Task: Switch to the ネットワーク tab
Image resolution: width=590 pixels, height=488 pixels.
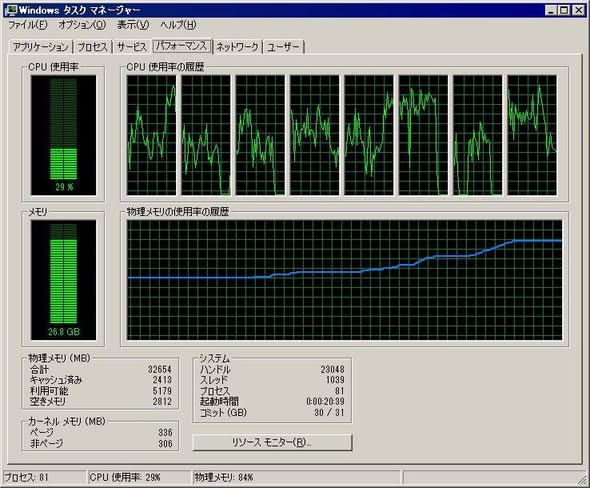Action: coord(237,47)
